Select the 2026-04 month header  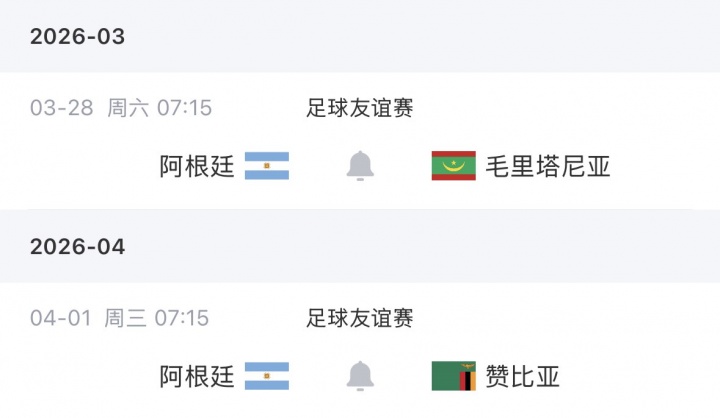pyautogui.click(x=77, y=247)
